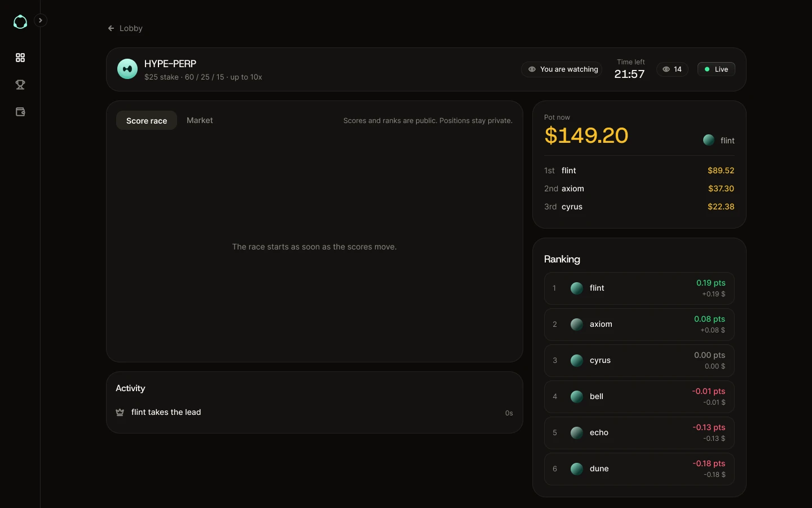Screen dimensions: 812x508
Task: Switch to the Market tab
Action: (x=200, y=120)
